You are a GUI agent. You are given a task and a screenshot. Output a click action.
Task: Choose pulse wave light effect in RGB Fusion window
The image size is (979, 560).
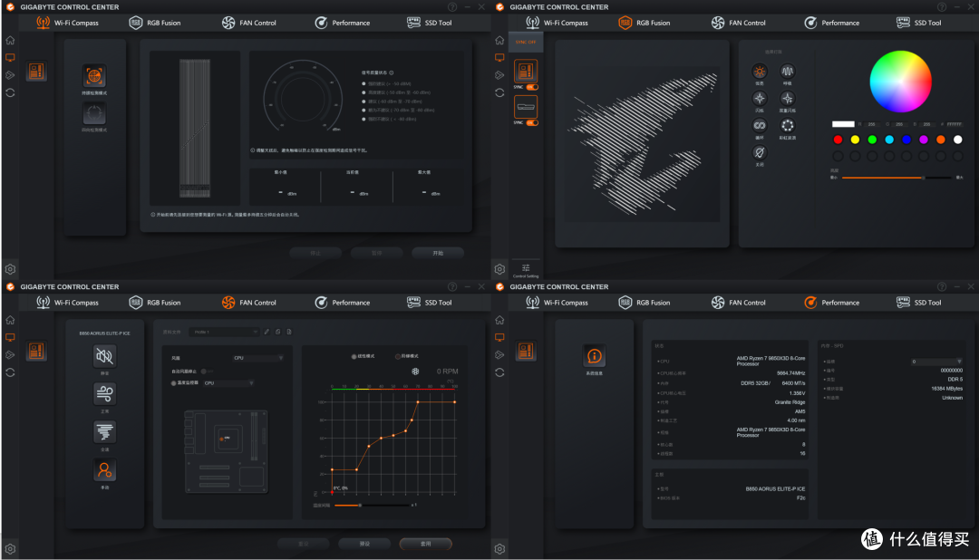point(788,72)
